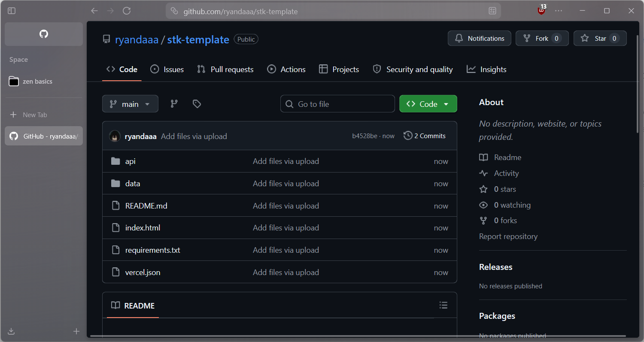Click the api folder icon

[x=115, y=161]
